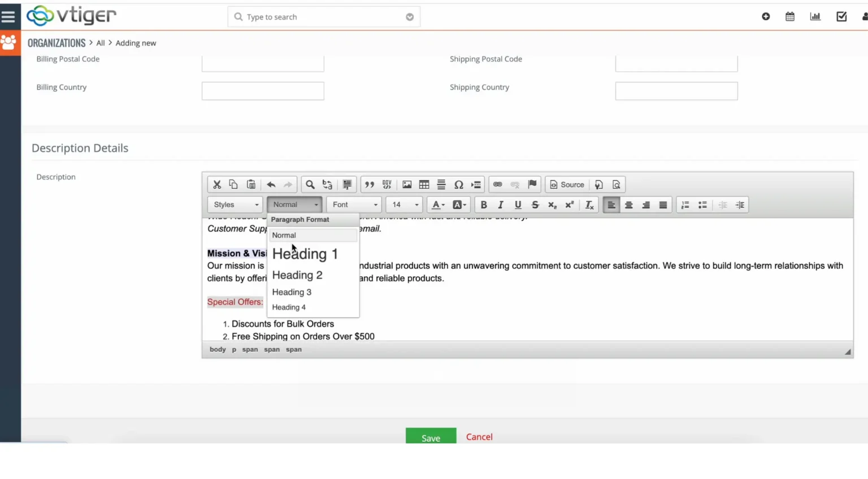Open the Organizations breadcrumb link
Viewport: 868px width, 479px height.
(57, 42)
